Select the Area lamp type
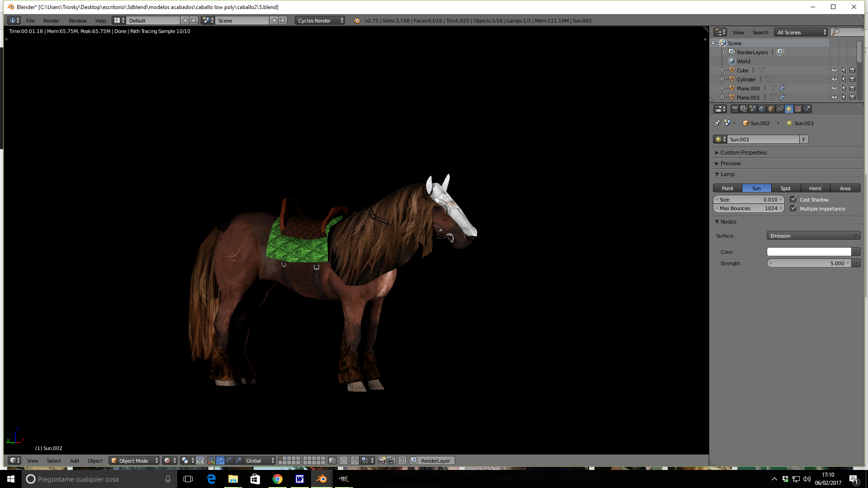Image resolution: width=868 pixels, height=488 pixels. pyautogui.click(x=845, y=188)
